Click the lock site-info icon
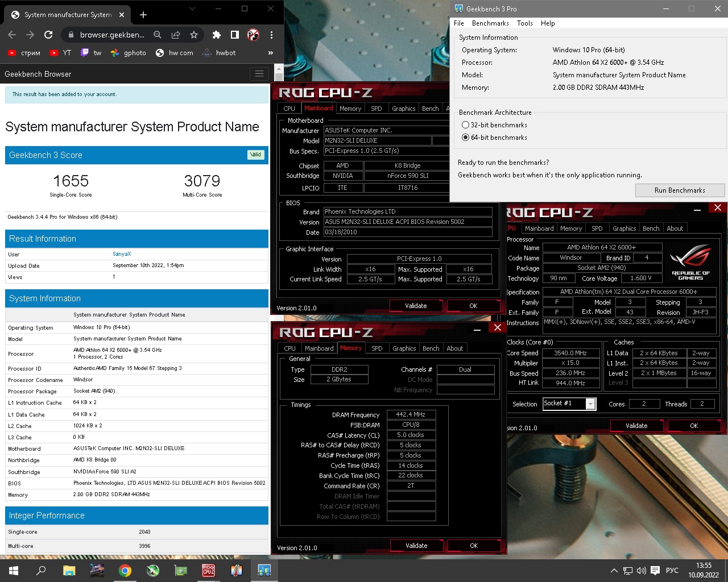This screenshot has width=728, height=582. 71,35
